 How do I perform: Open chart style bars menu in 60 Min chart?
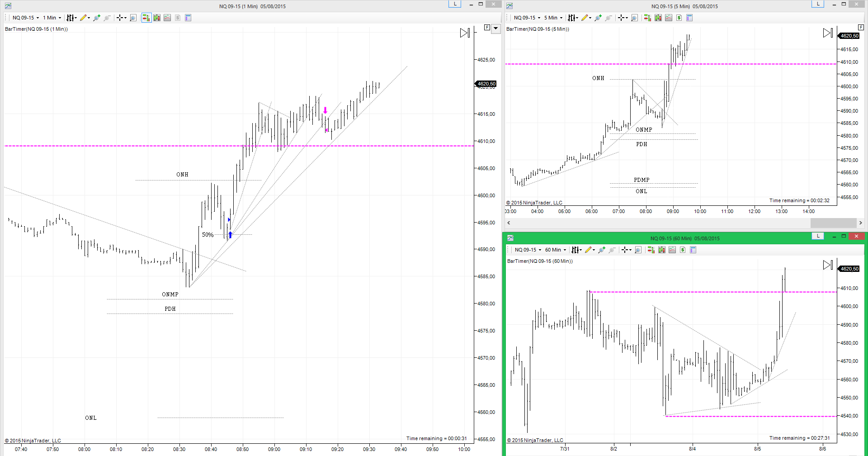(576, 250)
